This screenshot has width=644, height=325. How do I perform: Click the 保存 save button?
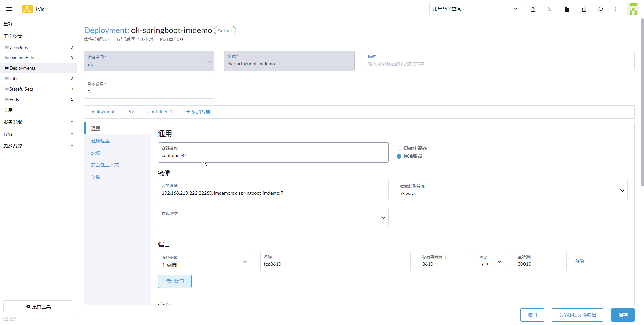pos(623,315)
